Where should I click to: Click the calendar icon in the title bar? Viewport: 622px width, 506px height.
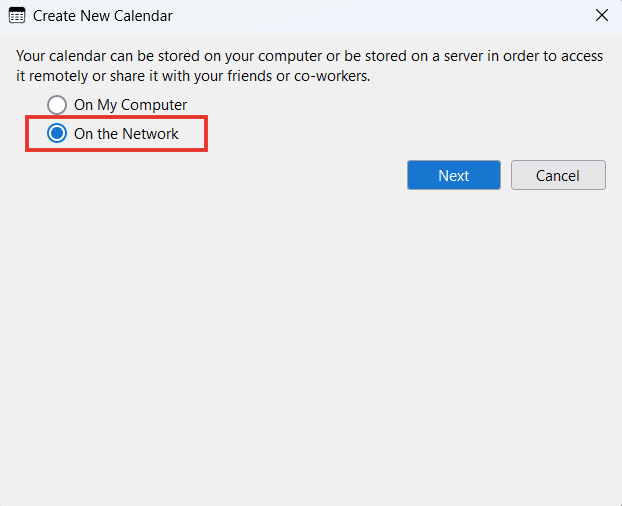click(x=17, y=16)
